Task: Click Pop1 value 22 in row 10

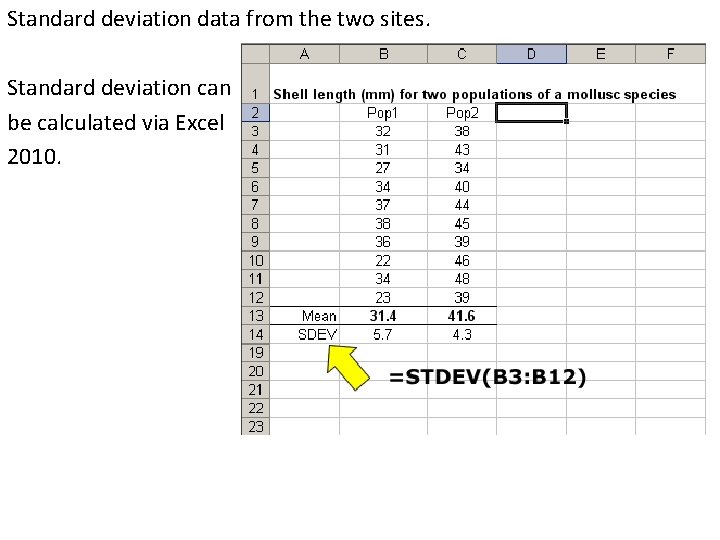Action: (x=383, y=260)
